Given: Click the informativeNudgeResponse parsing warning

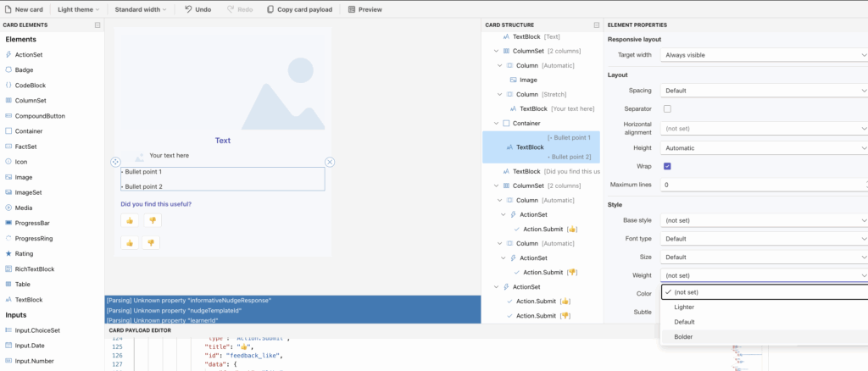Looking at the screenshot, I should point(188,300).
